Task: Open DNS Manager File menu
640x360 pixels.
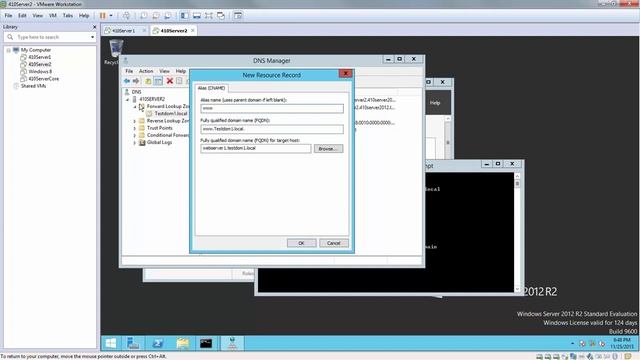Action: [129, 71]
